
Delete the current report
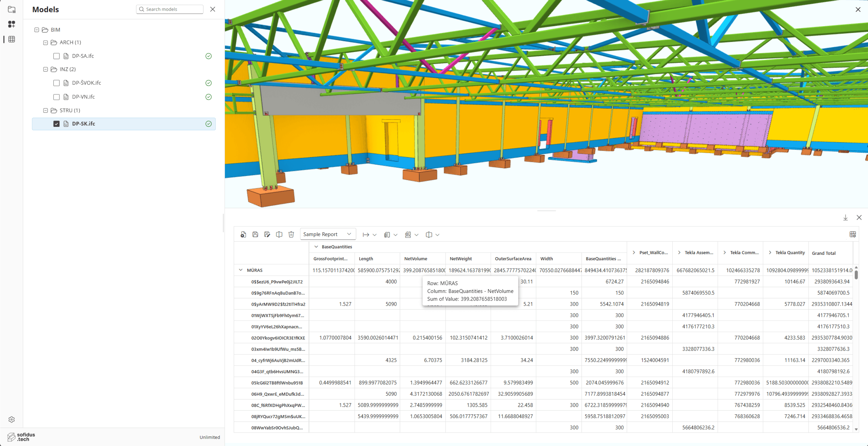(291, 234)
